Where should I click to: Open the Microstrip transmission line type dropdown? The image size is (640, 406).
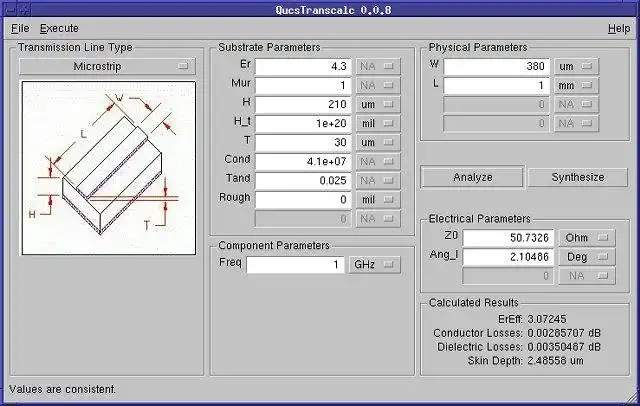107,66
